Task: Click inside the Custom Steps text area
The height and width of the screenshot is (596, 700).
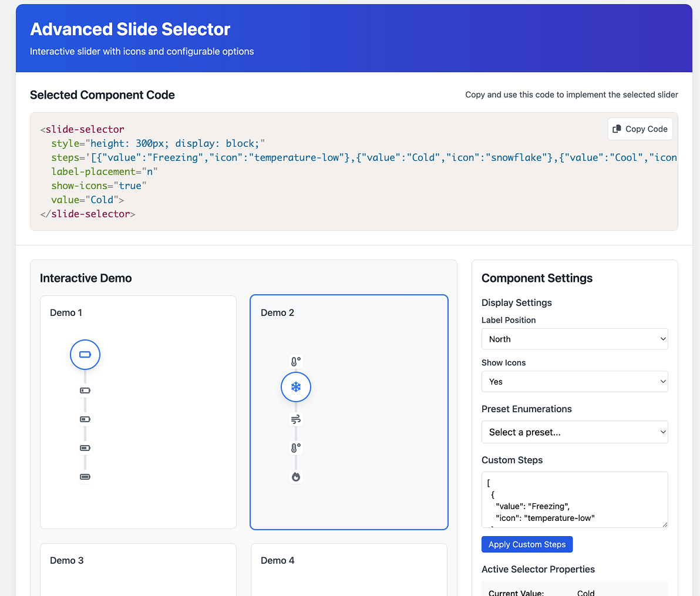Action: click(x=574, y=499)
